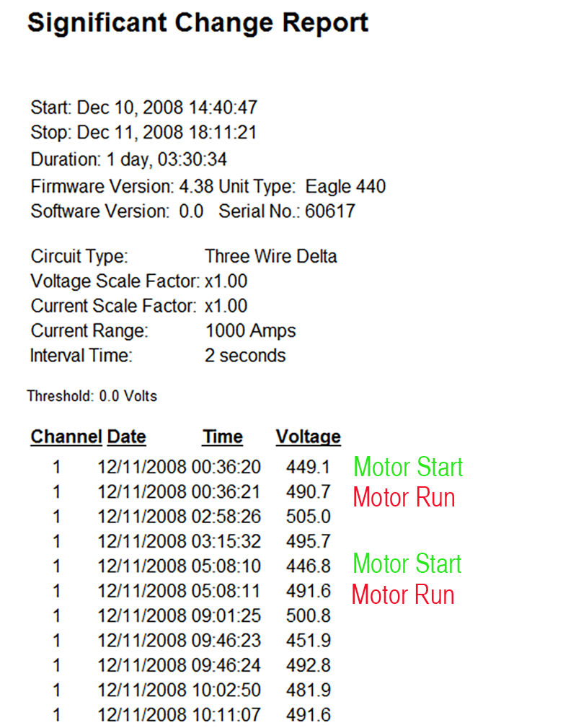
Task: Select the 505.0 voltage value
Action: pos(308,517)
